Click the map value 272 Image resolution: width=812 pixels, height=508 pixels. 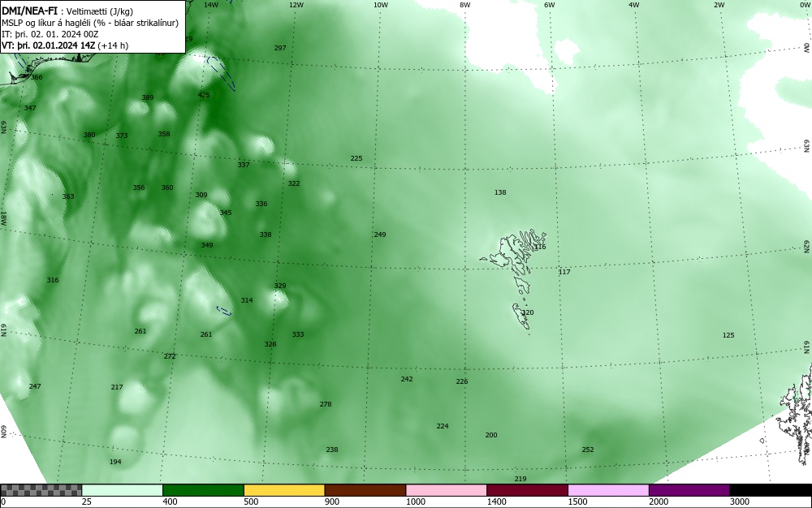[x=170, y=356]
